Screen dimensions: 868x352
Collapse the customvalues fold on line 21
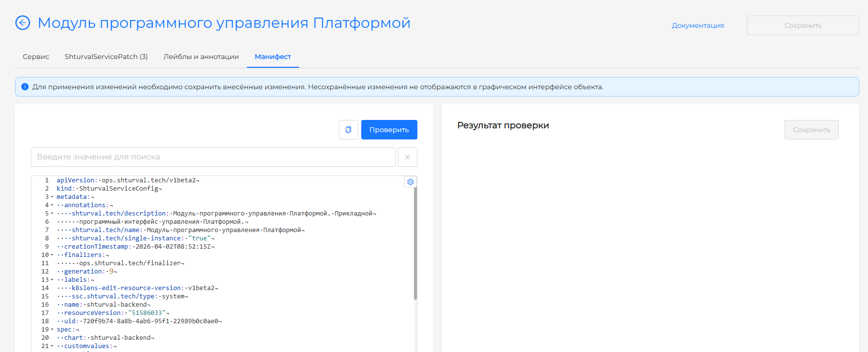(52, 346)
